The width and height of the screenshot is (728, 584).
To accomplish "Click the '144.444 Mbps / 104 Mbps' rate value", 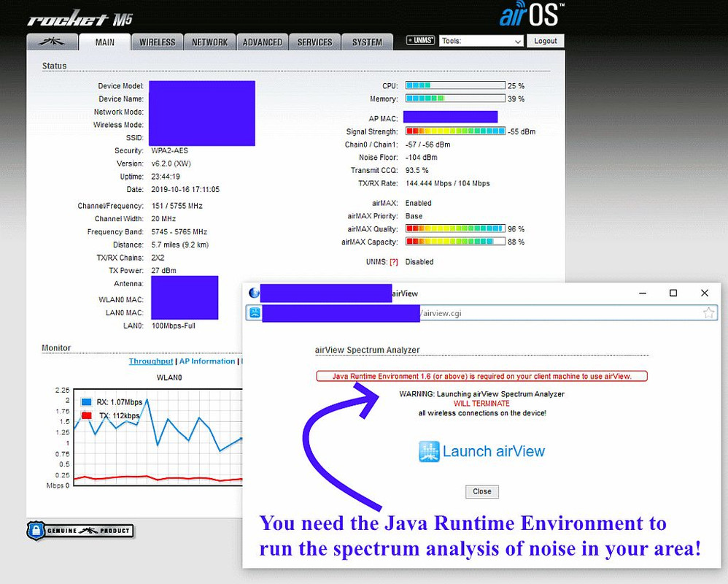I will (x=448, y=183).
